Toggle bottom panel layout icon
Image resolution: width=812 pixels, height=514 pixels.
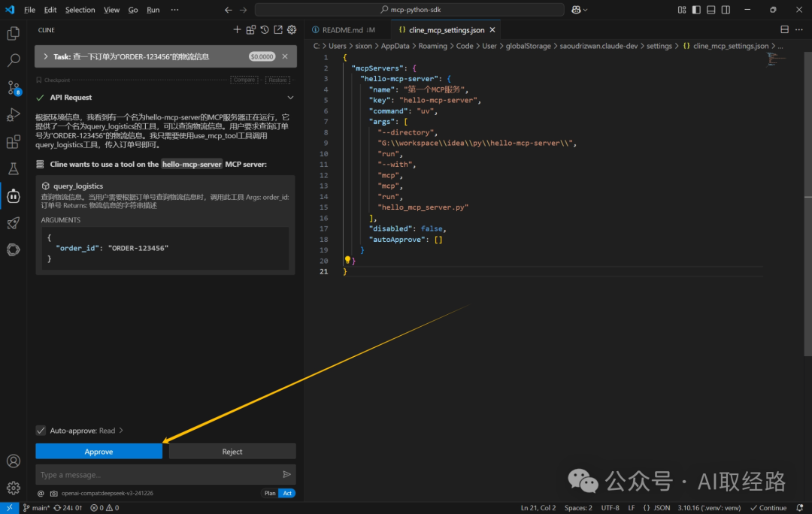[x=711, y=10]
